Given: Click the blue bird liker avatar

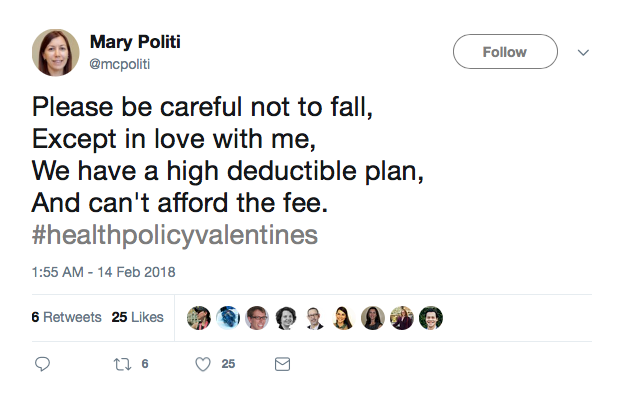Looking at the screenshot, I should [x=228, y=318].
